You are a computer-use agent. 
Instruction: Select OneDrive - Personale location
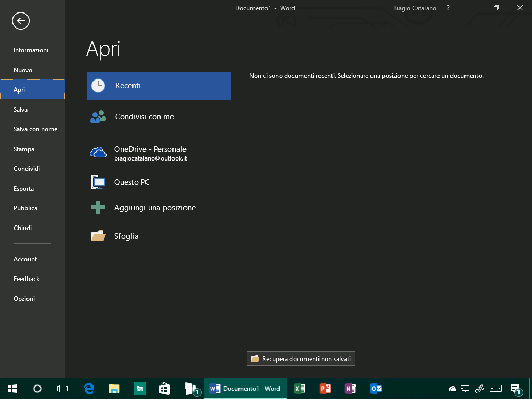coord(159,153)
